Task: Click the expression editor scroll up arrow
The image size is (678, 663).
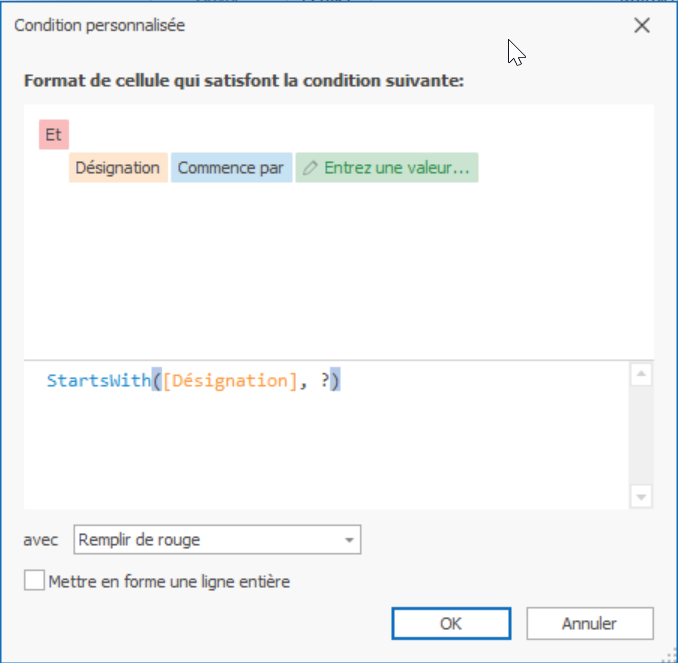Action: 641,374
